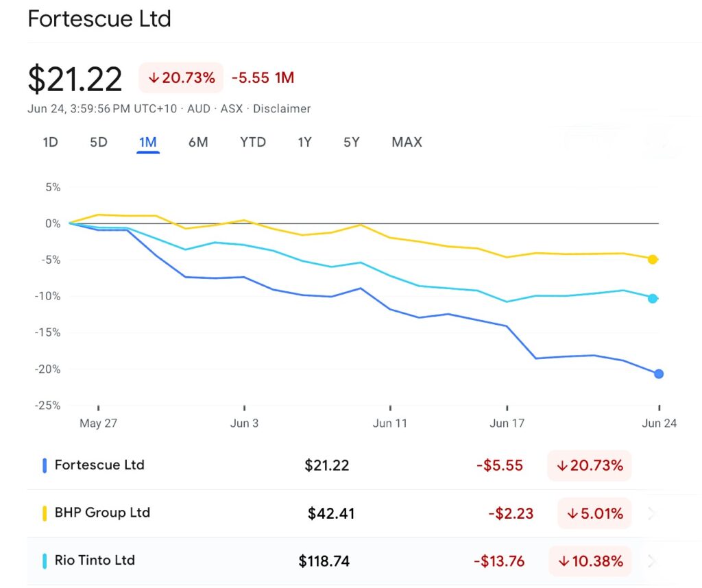This screenshot has width=702, height=588.
Task: Click the -10% y-axis label
Action: tap(48, 296)
